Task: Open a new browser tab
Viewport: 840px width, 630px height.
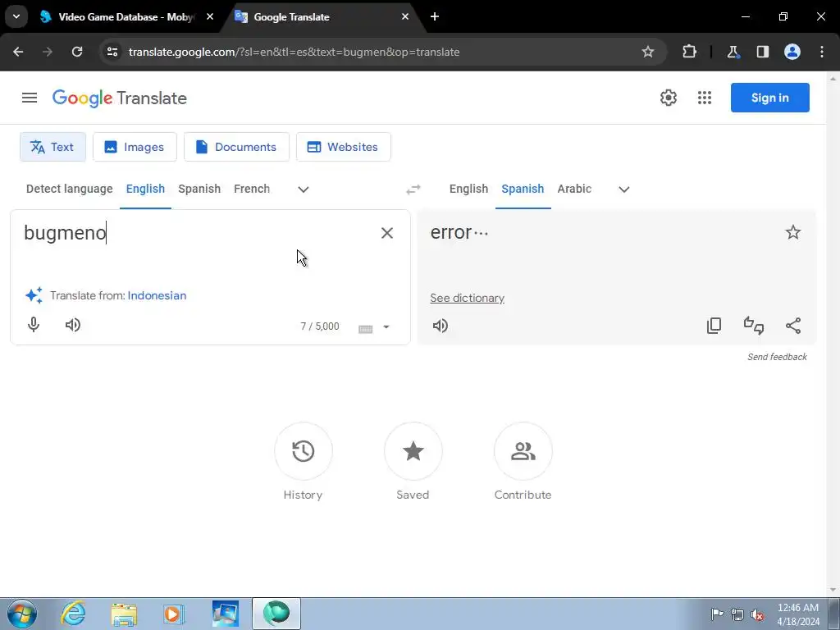Action: 435,16
